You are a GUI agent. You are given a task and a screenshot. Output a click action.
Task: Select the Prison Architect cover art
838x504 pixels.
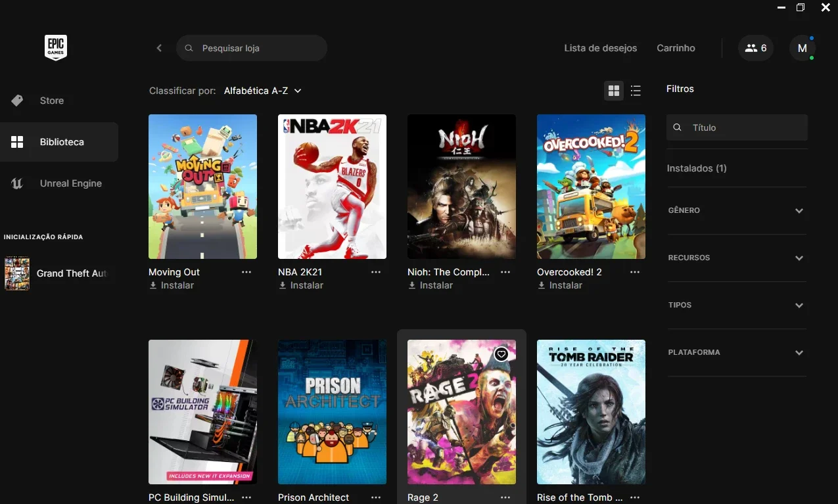point(332,412)
